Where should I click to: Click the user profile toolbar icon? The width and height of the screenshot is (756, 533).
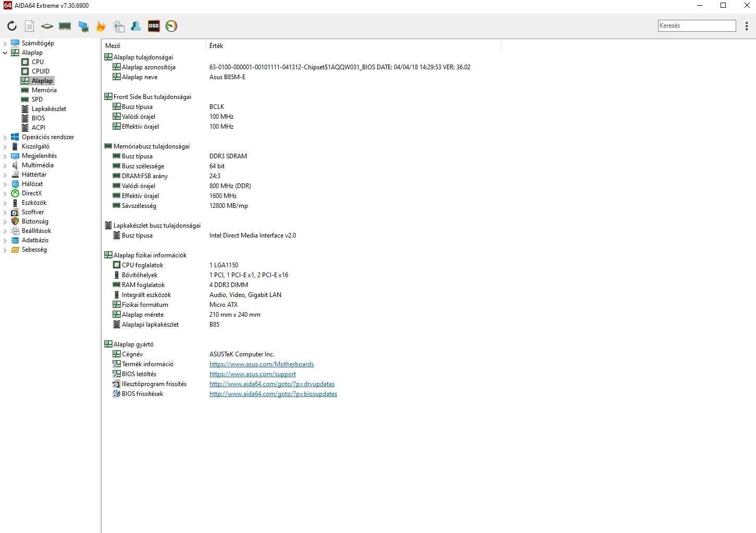tap(136, 26)
